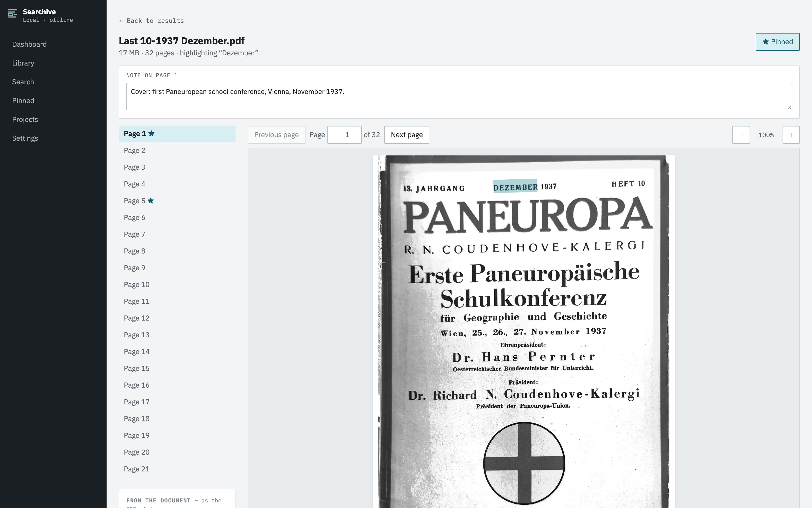Open Library in the sidebar

click(23, 63)
